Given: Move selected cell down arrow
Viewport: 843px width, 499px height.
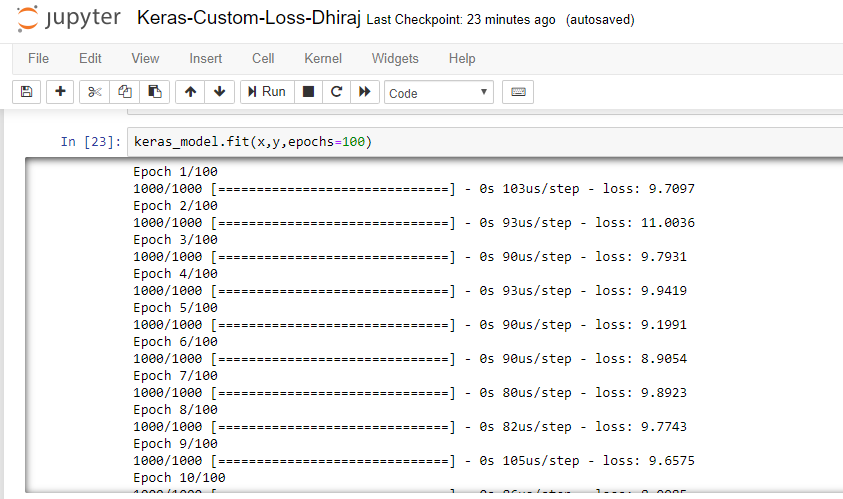Looking at the screenshot, I should (x=219, y=92).
